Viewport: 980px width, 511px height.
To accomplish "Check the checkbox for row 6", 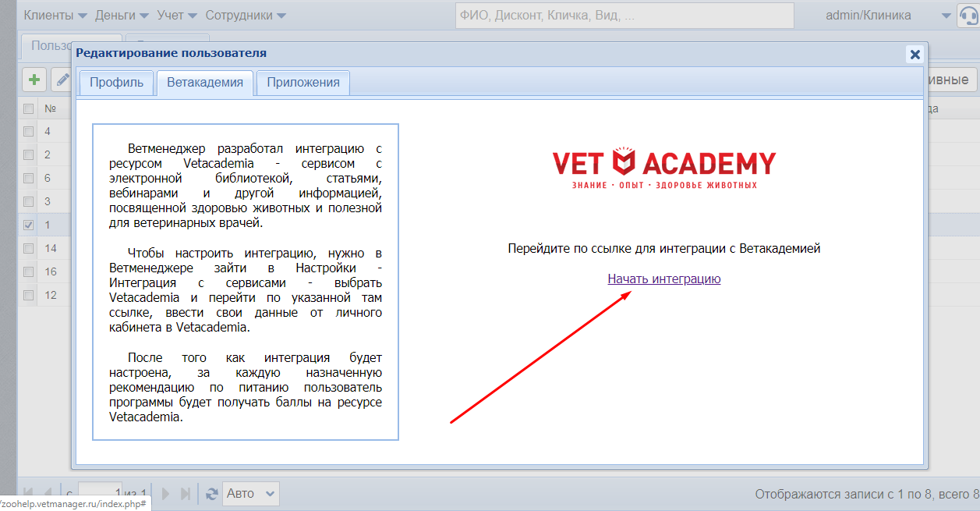I will point(29,178).
